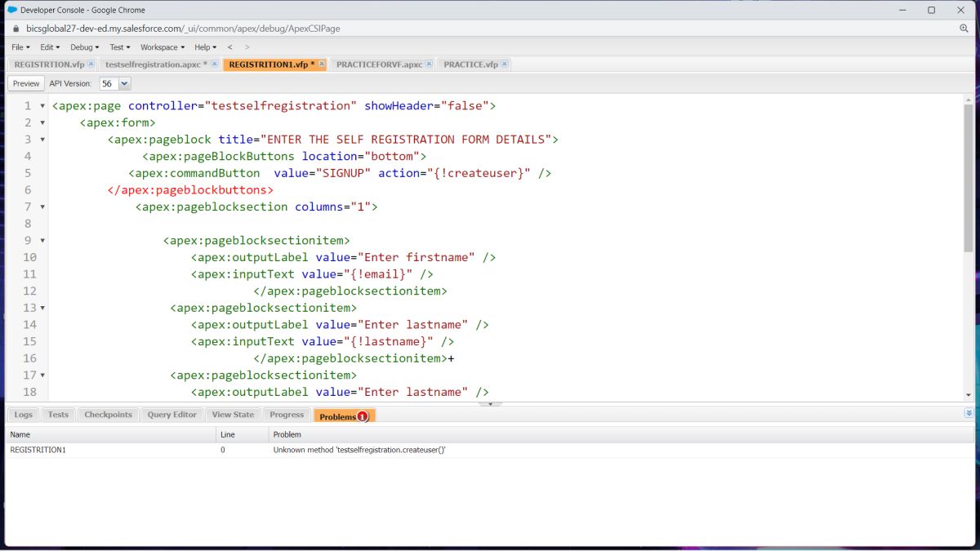Open the API Version dropdown
The width and height of the screenshot is (980, 551).
[124, 83]
